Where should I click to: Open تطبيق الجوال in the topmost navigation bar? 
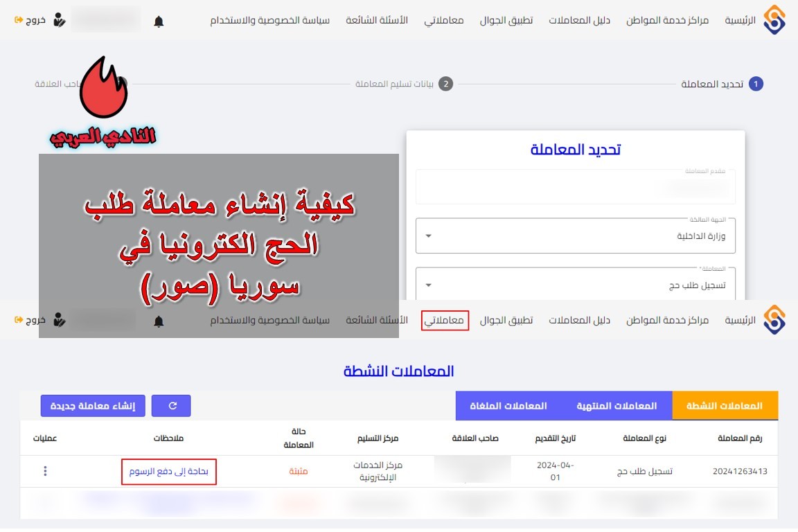pyautogui.click(x=506, y=20)
